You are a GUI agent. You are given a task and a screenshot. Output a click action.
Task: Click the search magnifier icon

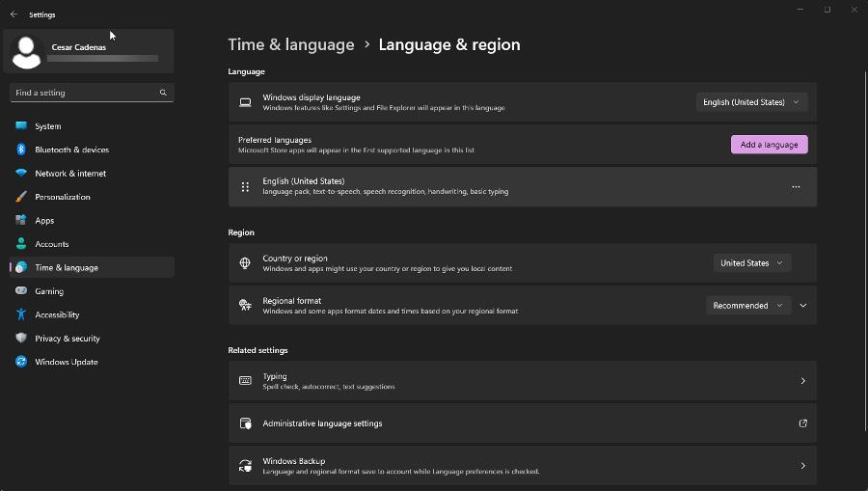163,93
